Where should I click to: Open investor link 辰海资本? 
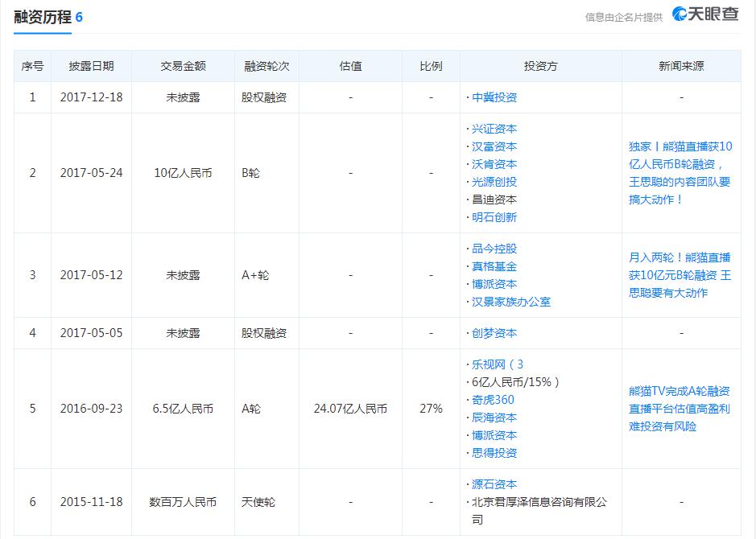coord(494,418)
